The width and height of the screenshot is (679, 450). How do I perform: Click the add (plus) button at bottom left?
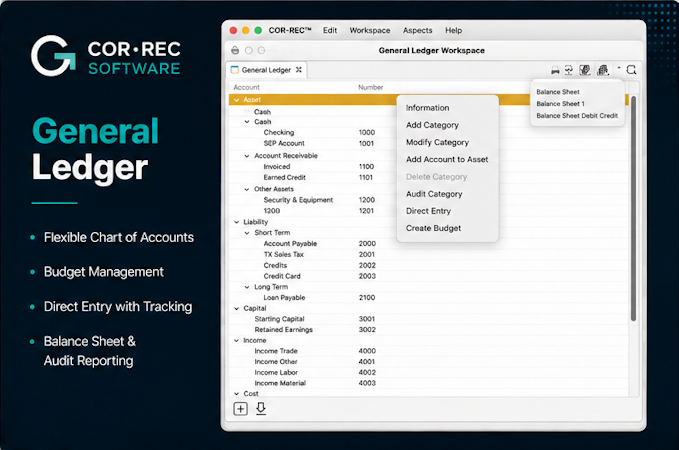click(x=240, y=409)
